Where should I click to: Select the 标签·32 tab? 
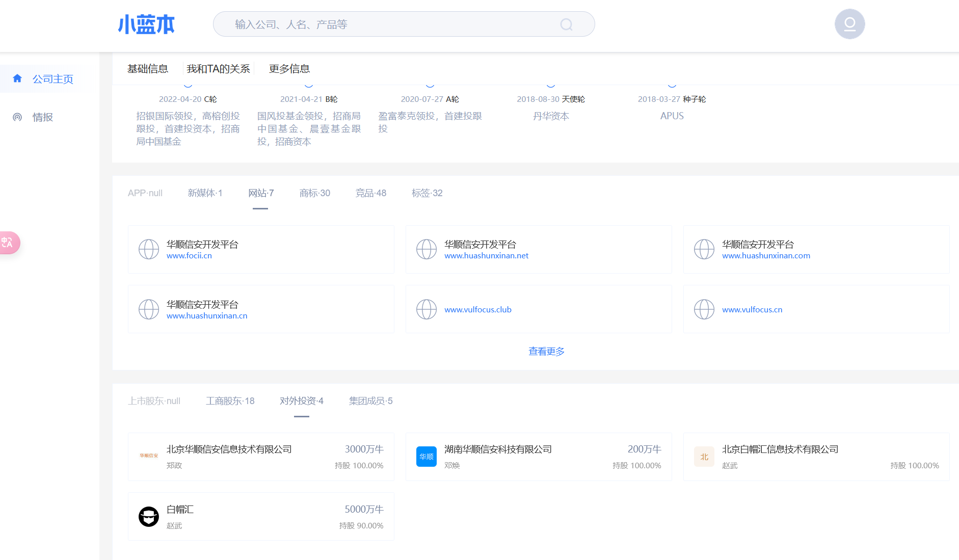point(427,193)
